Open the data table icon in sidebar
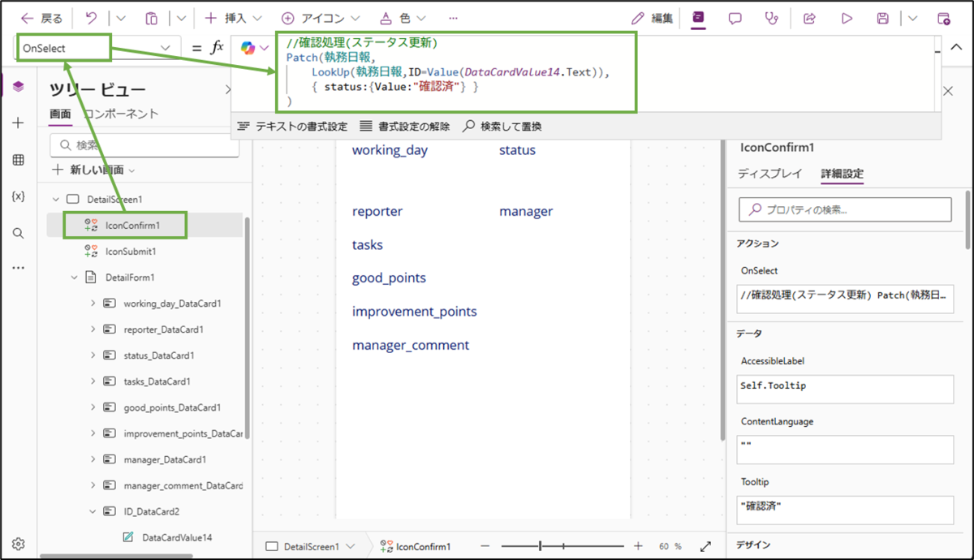 click(18, 160)
